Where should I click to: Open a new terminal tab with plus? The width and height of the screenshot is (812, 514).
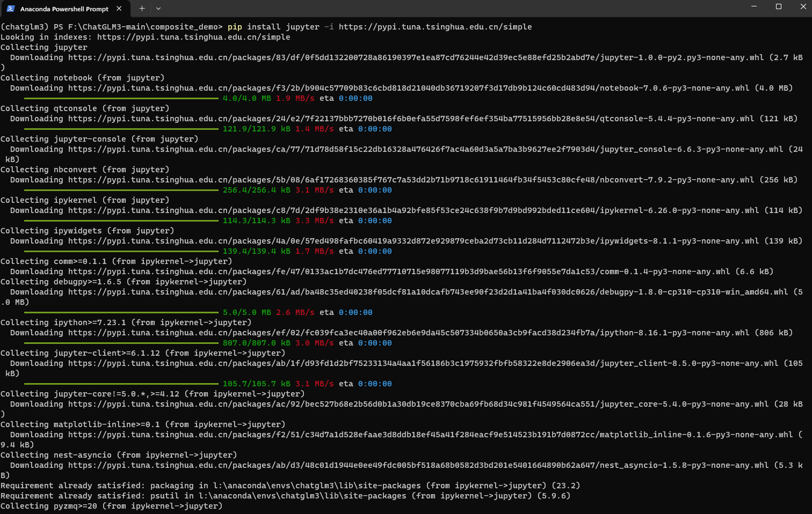point(142,8)
